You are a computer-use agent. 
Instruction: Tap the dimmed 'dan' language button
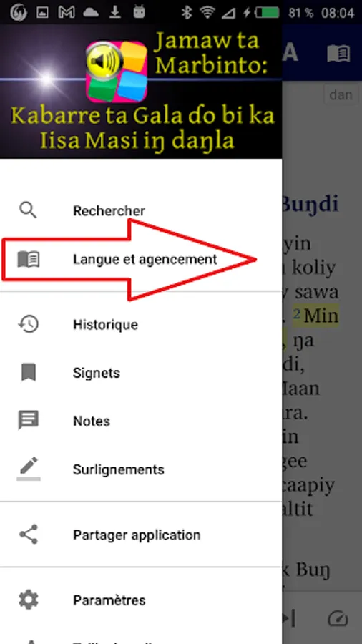click(x=341, y=95)
